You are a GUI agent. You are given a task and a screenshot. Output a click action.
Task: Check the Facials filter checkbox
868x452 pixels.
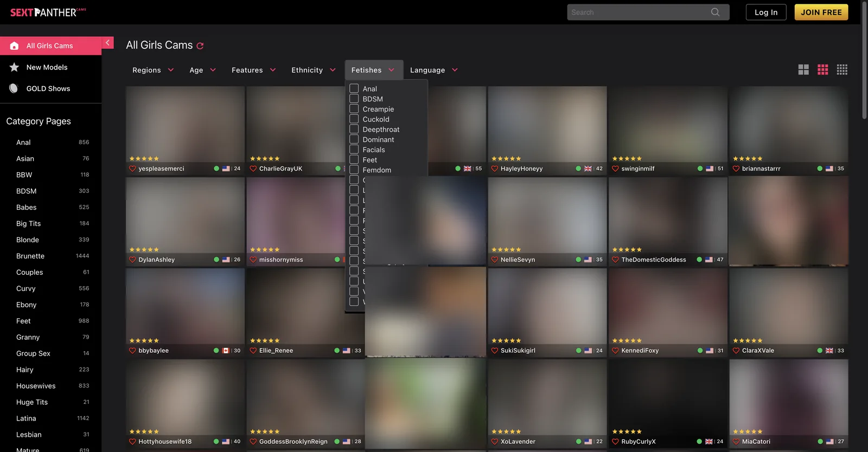[354, 149]
